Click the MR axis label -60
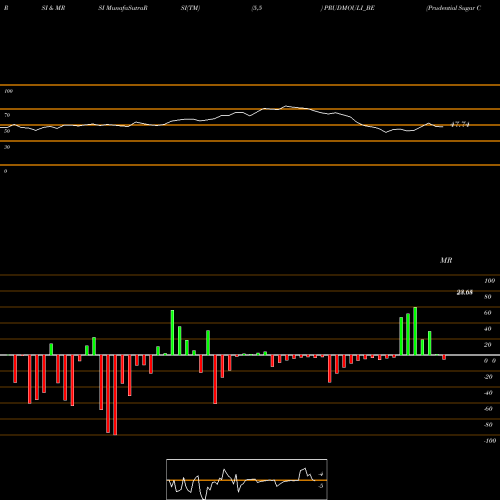500x500 pixels. coord(488,409)
